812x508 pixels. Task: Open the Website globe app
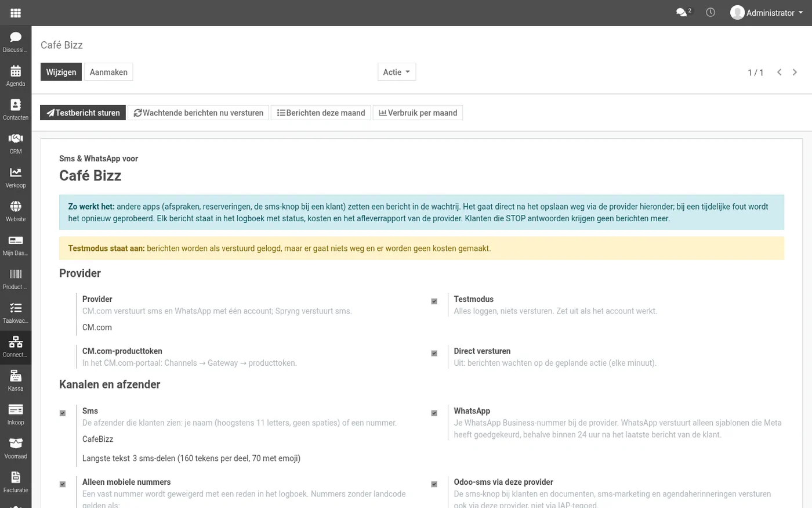16,211
